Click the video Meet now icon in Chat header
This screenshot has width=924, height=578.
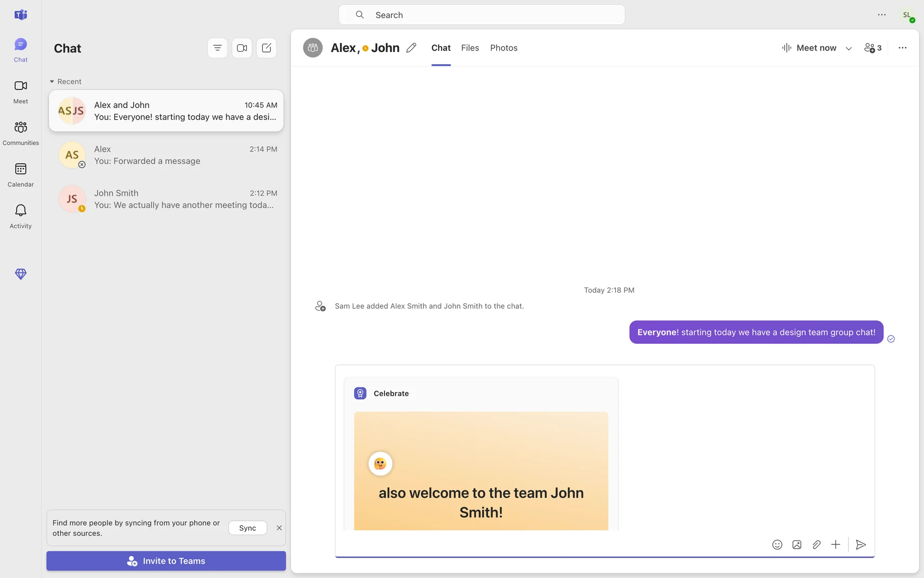[242, 48]
